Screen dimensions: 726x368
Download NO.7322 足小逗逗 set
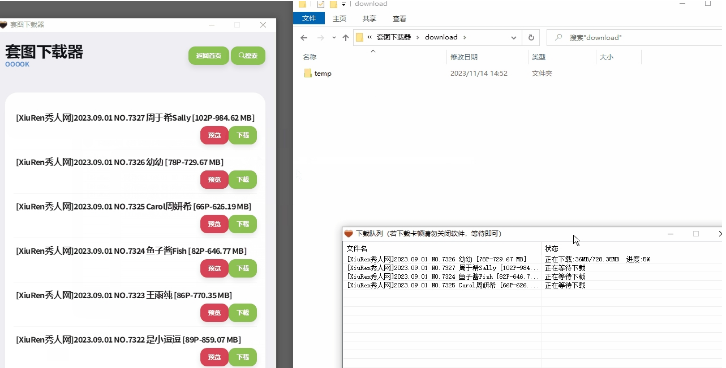click(x=243, y=357)
